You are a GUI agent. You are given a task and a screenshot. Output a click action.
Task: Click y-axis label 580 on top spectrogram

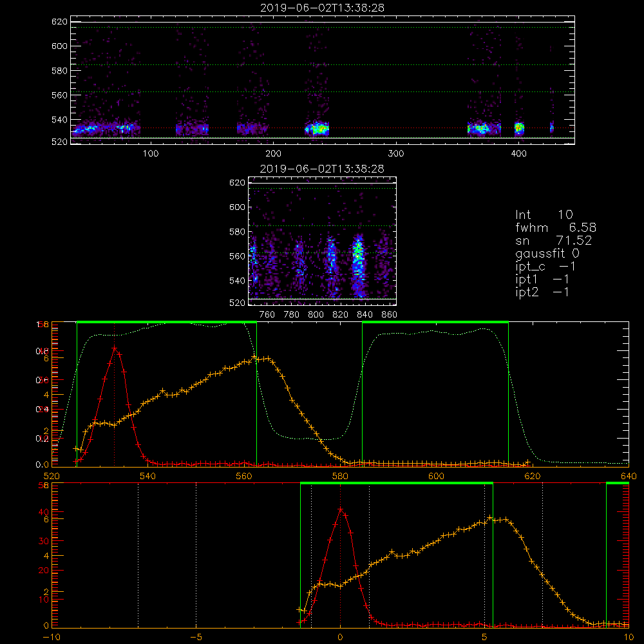pyautogui.click(x=59, y=71)
